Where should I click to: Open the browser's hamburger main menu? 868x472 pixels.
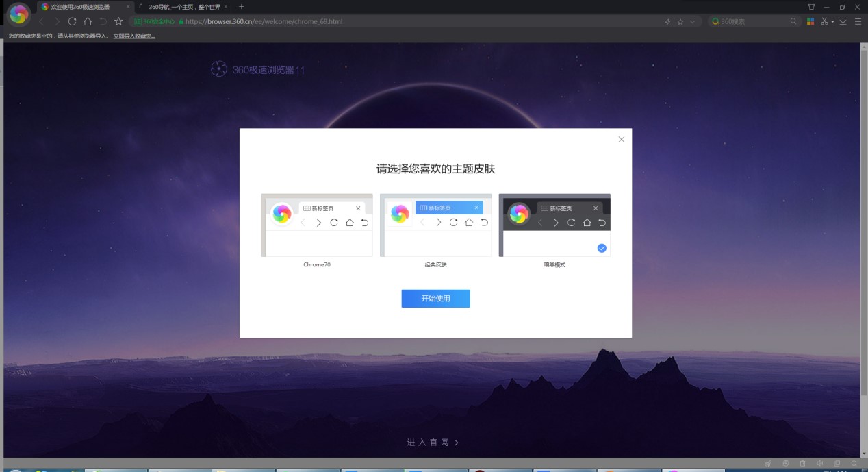coord(858,21)
